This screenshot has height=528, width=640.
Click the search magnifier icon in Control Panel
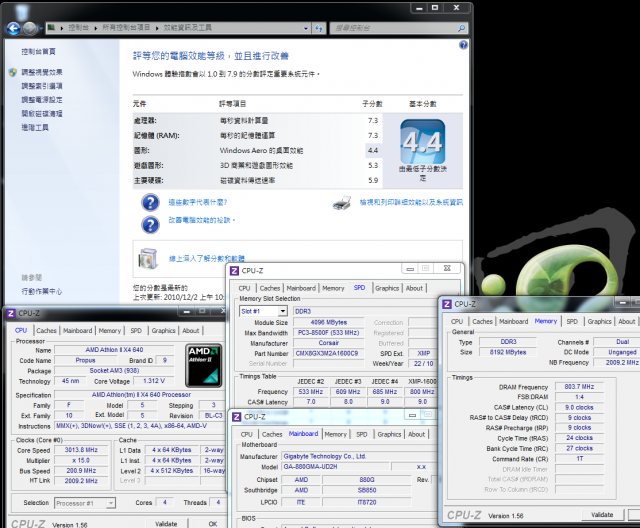(461, 28)
